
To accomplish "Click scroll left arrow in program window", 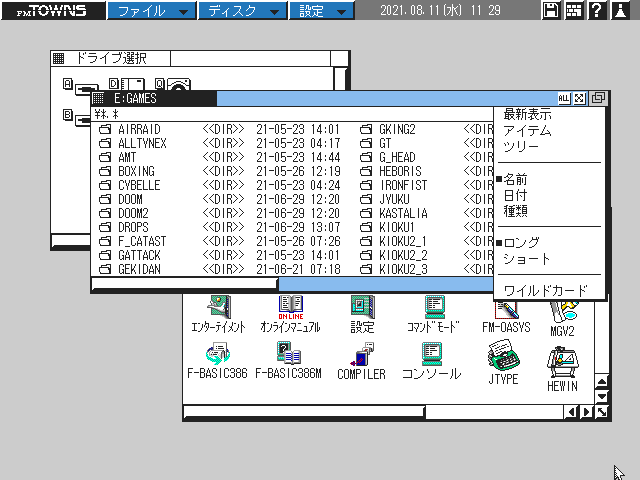I will pyautogui.click(x=571, y=412).
